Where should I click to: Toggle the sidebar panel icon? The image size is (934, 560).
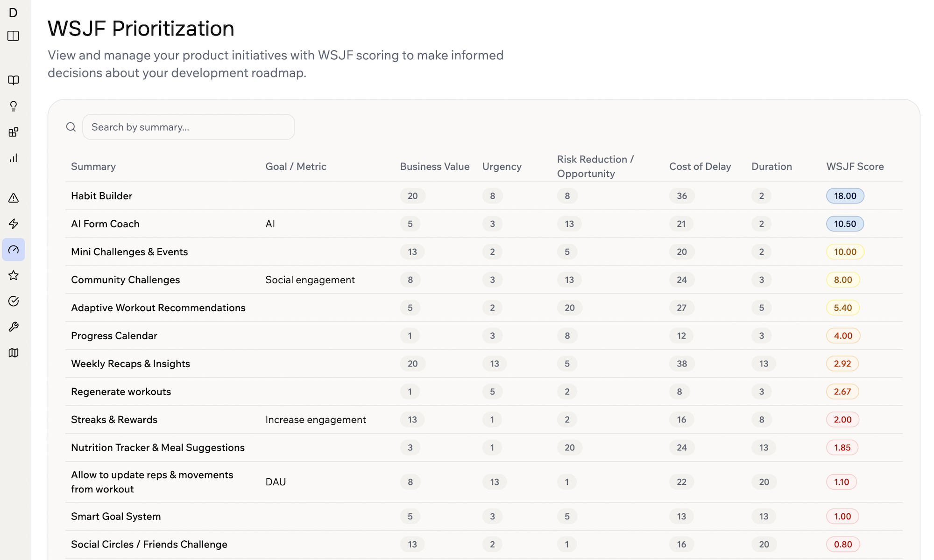(x=14, y=36)
